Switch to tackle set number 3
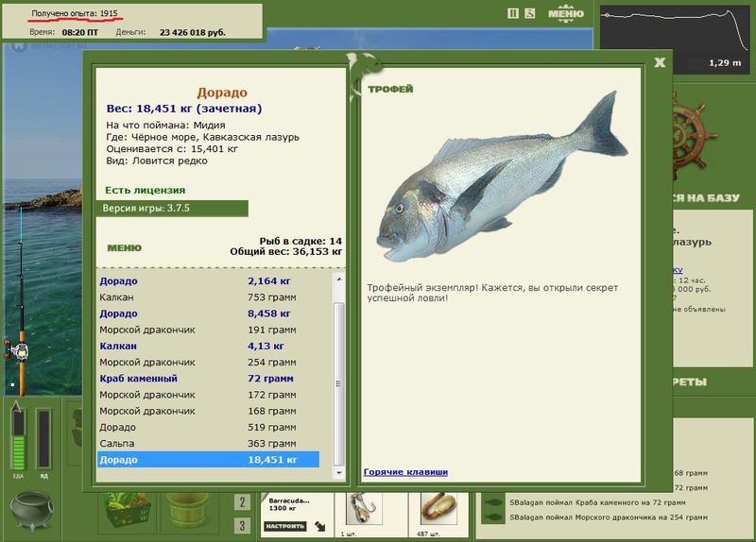 coord(243,525)
